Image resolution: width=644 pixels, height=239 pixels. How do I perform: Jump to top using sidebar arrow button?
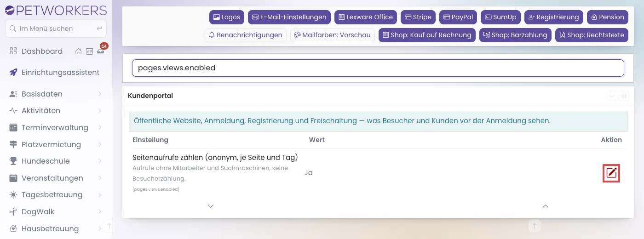coord(109,226)
